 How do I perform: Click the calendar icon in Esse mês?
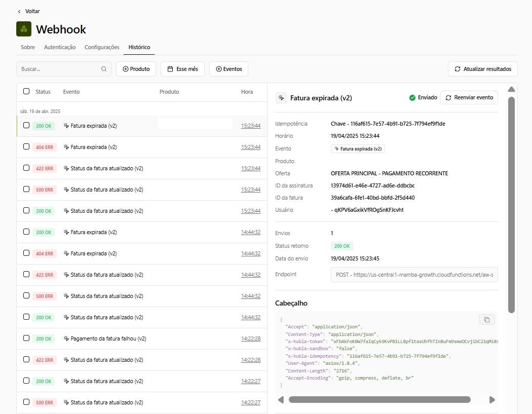pos(170,69)
